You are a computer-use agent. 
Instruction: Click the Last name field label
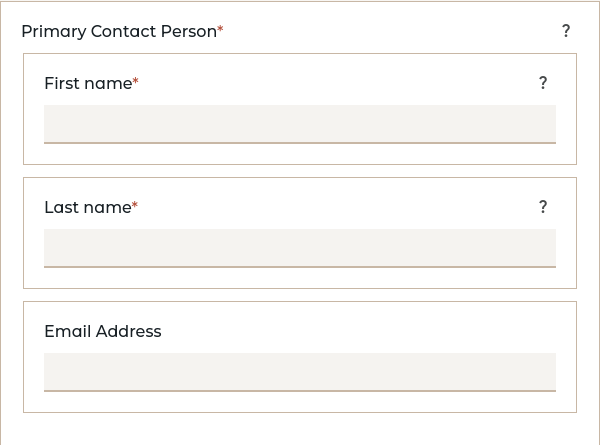click(x=88, y=207)
